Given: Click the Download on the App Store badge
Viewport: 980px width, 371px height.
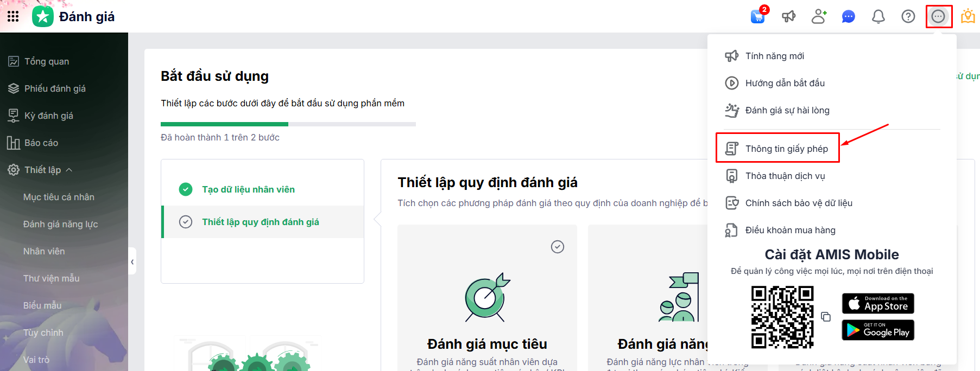Looking at the screenshot, I should [878, 303].
